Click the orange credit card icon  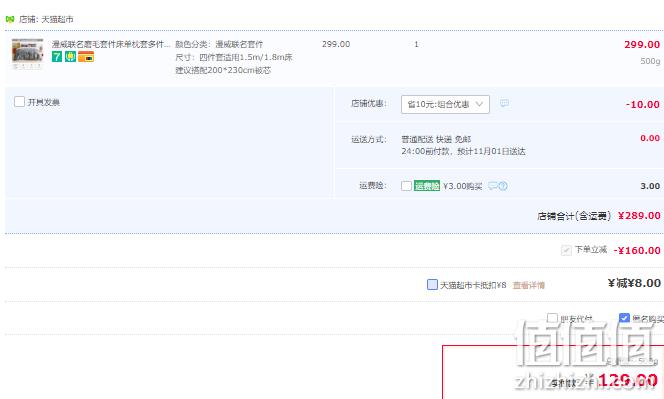click(86, 57)
